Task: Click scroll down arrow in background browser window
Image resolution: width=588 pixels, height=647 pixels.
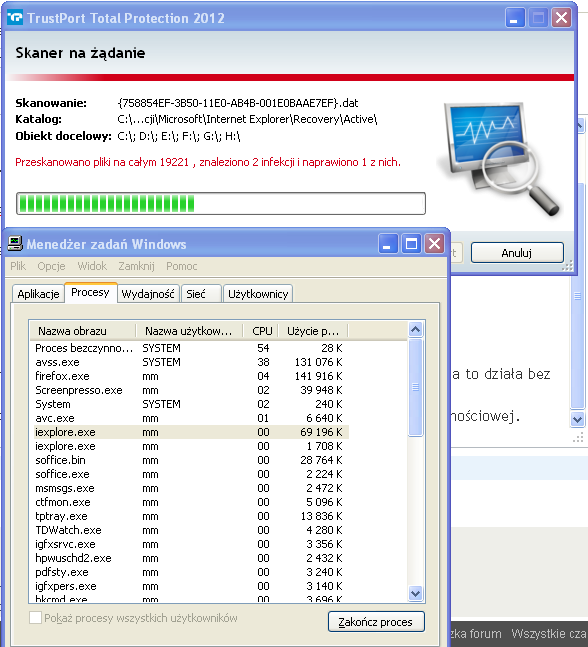Action: click(x=577, y=420)
